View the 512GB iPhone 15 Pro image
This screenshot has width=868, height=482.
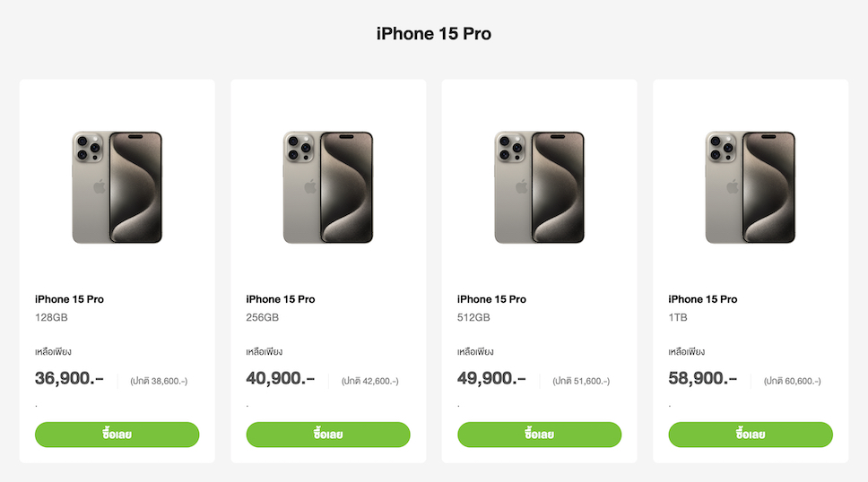pos(539,187)
